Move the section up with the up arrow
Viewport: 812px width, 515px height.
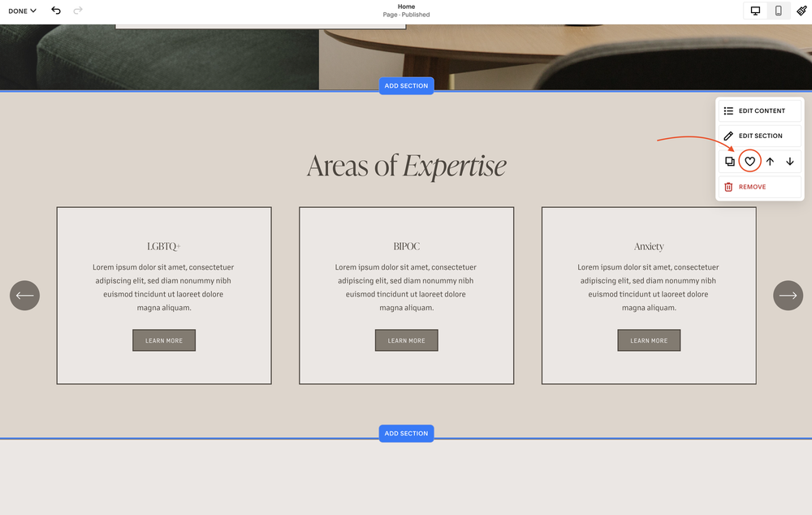click(x=769, y=161)
